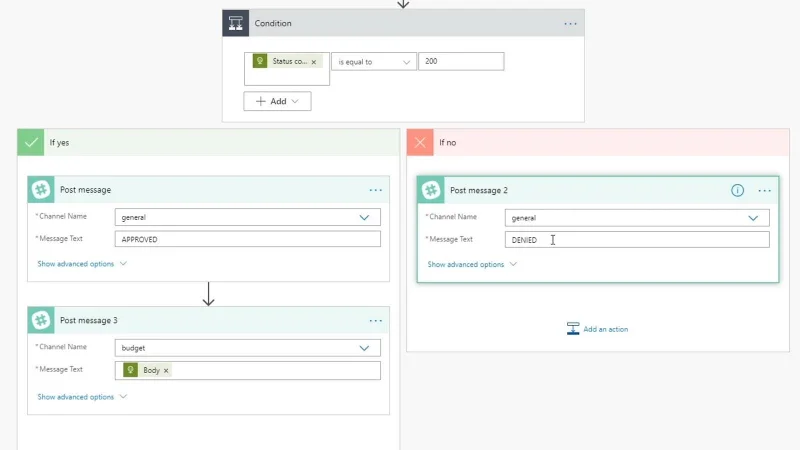Click the Post message 2 Slack icon
The image size is (800, 450).
431,190
